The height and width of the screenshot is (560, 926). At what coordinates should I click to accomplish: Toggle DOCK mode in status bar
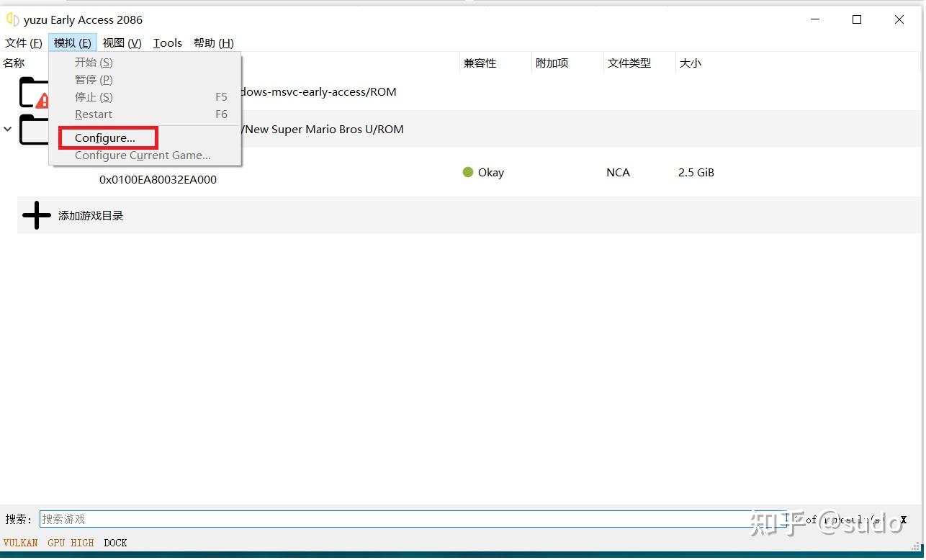(115, 543)
